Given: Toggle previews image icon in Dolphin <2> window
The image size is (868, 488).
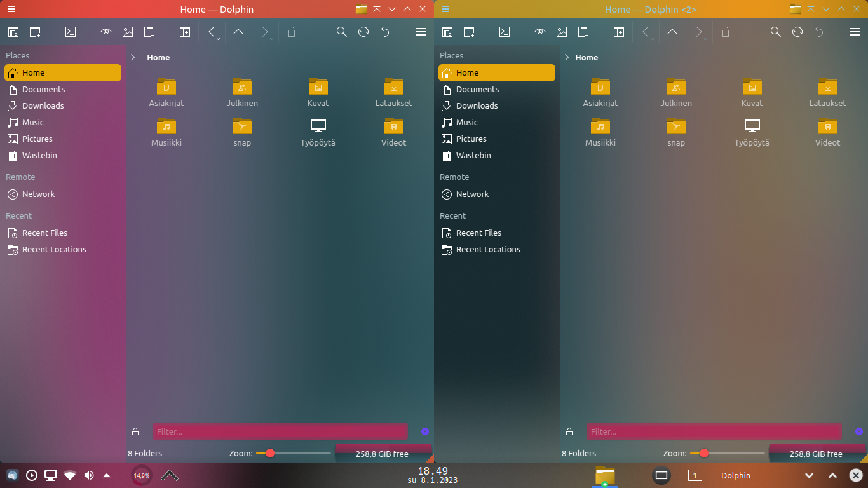Looking at the screenshot, I should pos(562,32).
